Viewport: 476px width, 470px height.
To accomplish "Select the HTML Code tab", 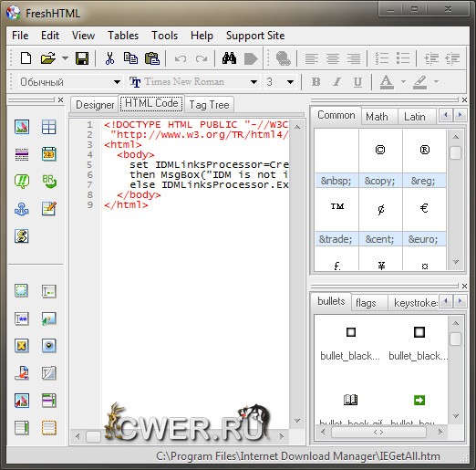I will coord(151,103).
